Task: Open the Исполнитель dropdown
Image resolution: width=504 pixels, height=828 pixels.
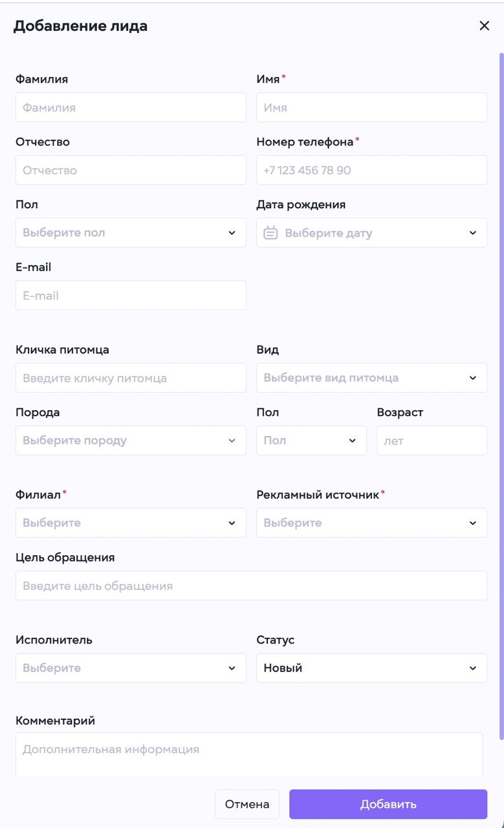Action: click(x=131, y=668)
